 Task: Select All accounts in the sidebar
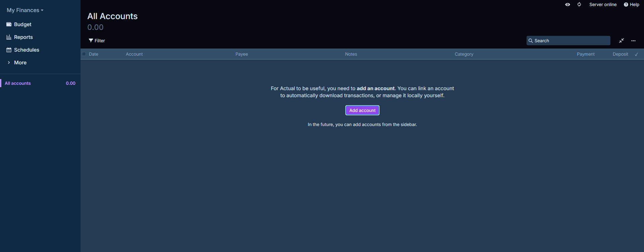(x=40, y=83)
